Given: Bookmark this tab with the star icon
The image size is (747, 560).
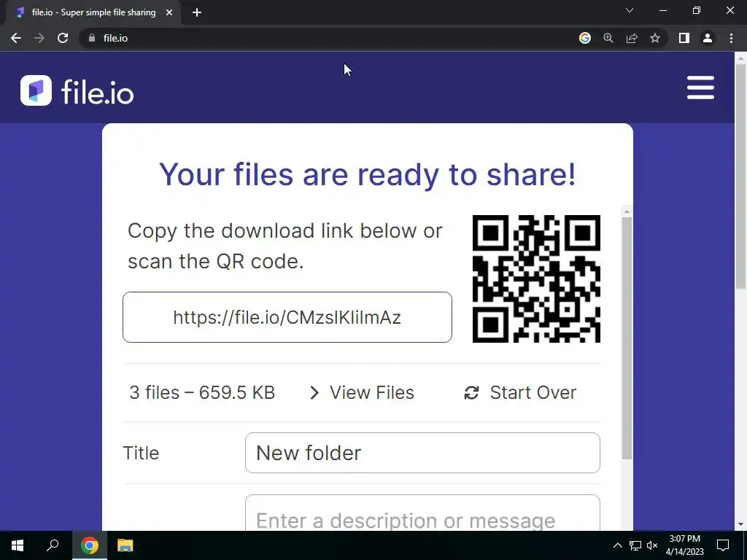Looking at the screenshot, I should 655,38.
